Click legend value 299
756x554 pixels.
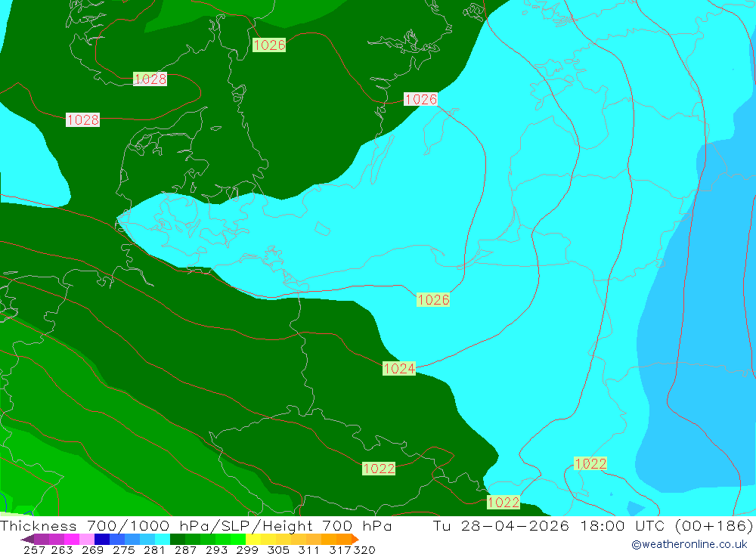pyautogui.click(x=246, y=549)
